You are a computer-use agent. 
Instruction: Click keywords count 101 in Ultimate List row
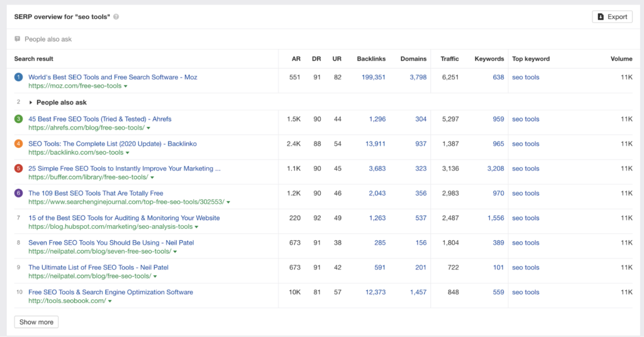pyautogui.click(x=498, y=267)
